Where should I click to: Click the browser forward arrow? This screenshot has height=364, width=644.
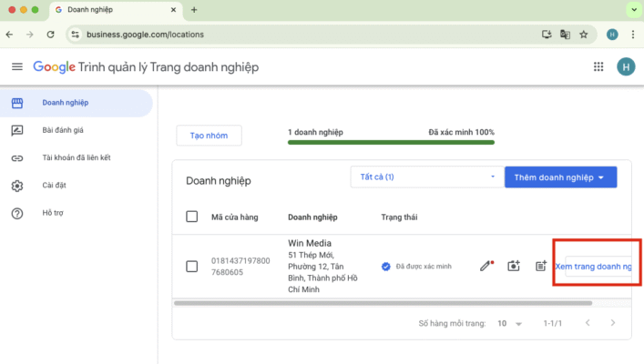(29, 35)
